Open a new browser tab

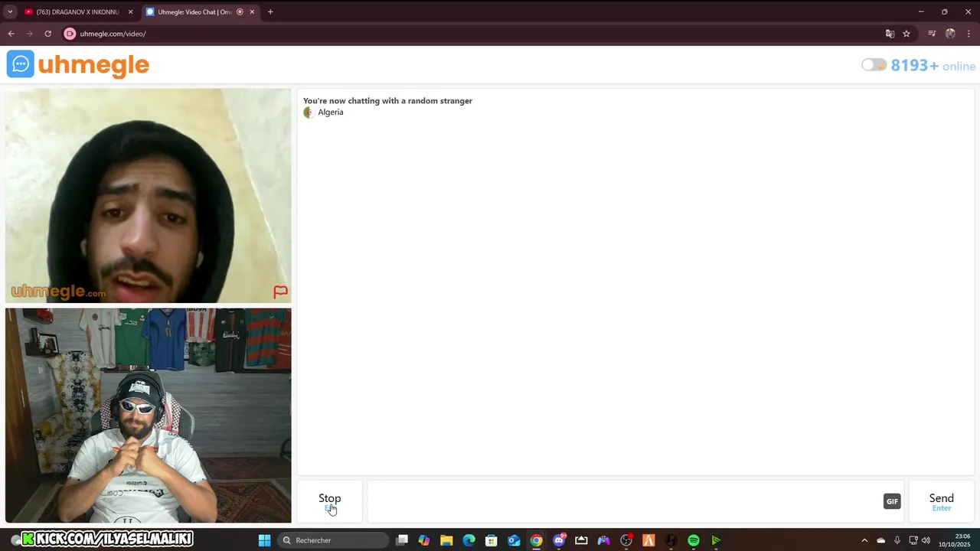tap(270, 12)
